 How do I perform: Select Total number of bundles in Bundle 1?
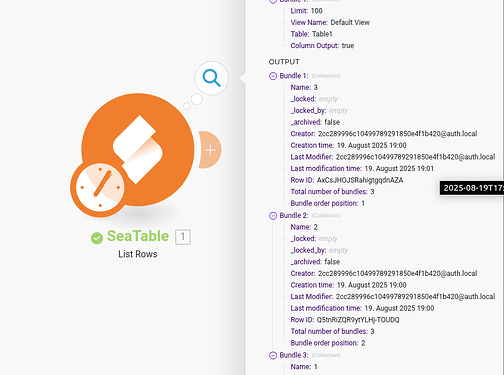click(x=332, y=192)
